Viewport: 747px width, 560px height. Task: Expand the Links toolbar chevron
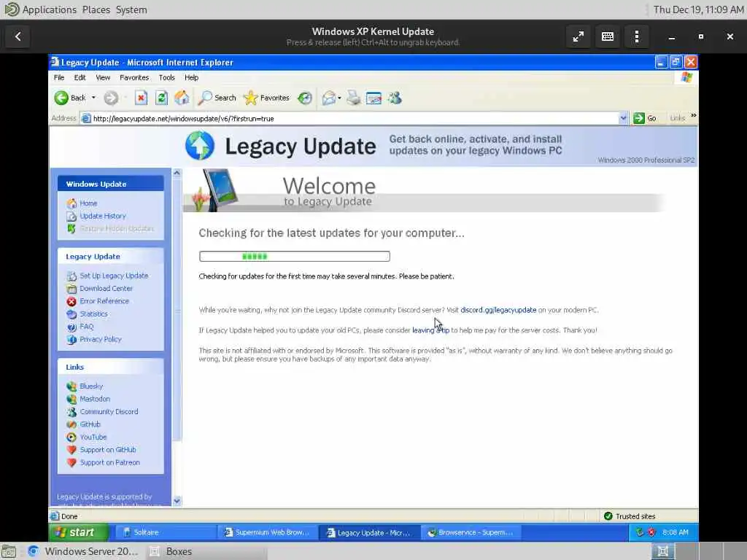coord(693,116)
